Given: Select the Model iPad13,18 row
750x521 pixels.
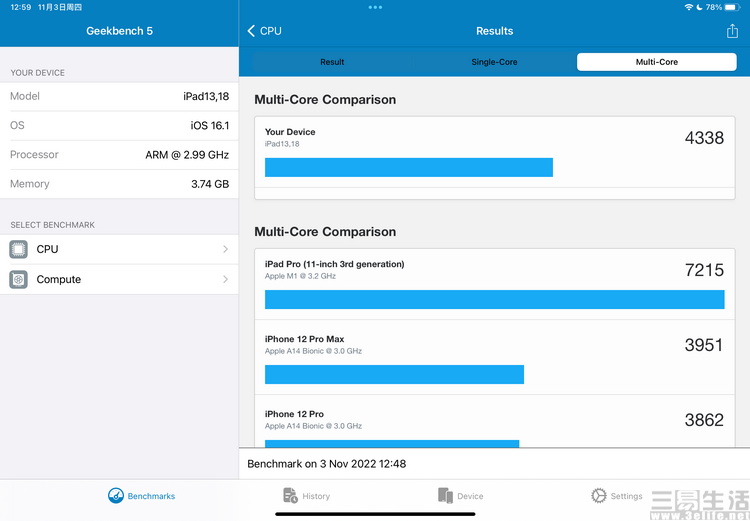Looking at the screenshot, I should point(119,96).
